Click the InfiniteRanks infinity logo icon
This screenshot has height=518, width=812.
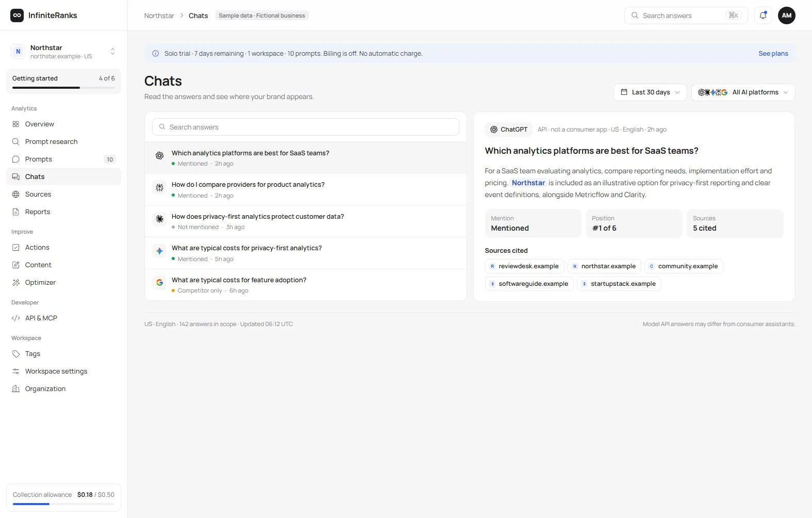(17, 15)
